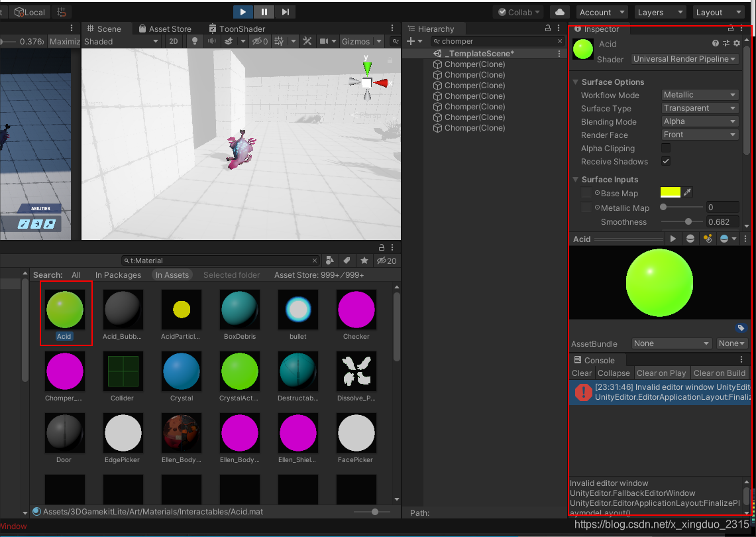Enable the Alpha Clipping checkbox
Image resolution: width=756 pixels, height=537 pixels.
click(x=666, y=148)
